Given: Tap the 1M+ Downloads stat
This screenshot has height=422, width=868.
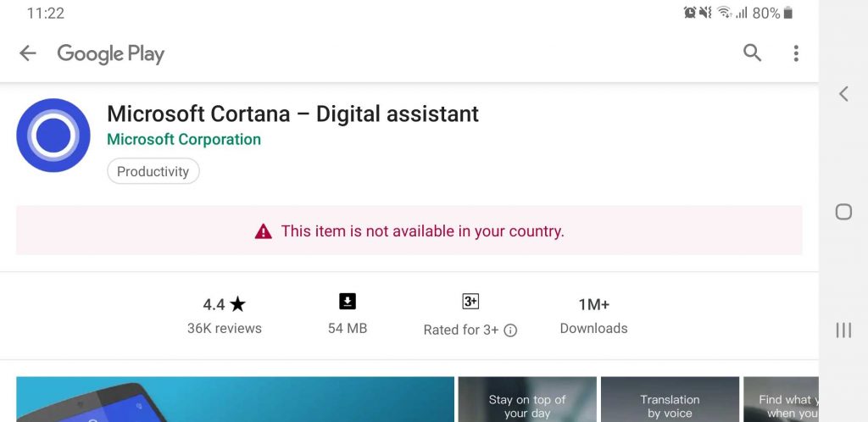Looking at the screenshot, I should 593,316.
